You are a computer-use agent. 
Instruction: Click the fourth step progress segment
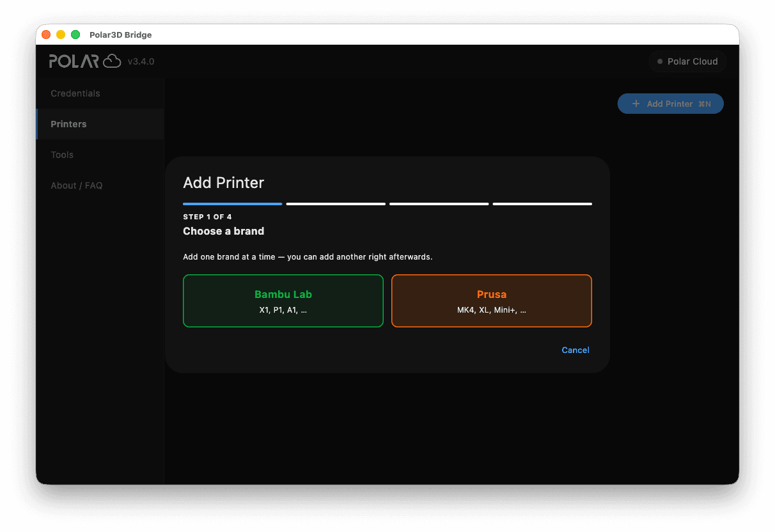[542, 204]
